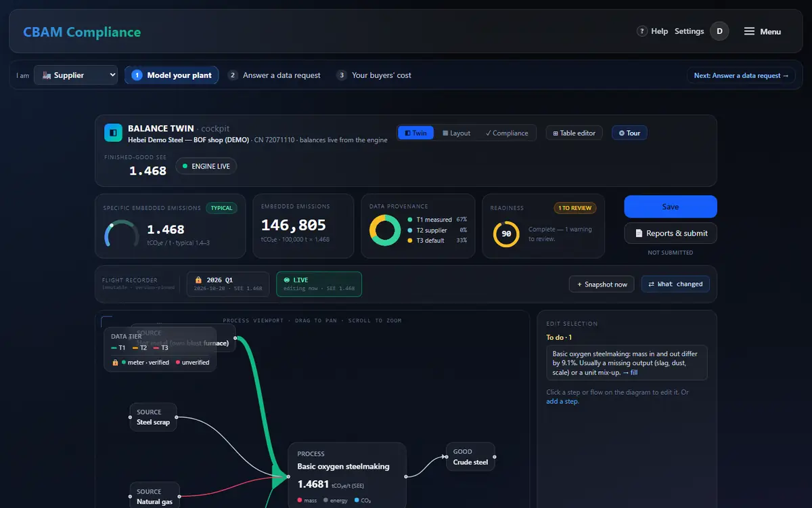Click the 'TYPICAL' emissions badge
The image size is (812, 508).
pos(221,208)
